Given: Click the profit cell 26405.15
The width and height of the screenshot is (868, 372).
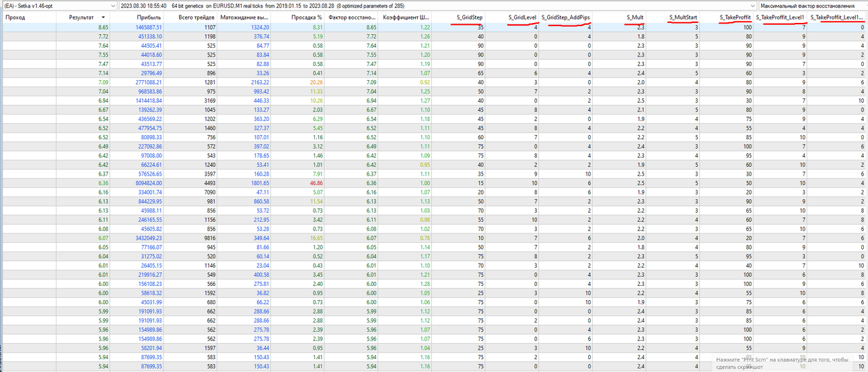Looking at the screenshot, I should tap(149, 264).
